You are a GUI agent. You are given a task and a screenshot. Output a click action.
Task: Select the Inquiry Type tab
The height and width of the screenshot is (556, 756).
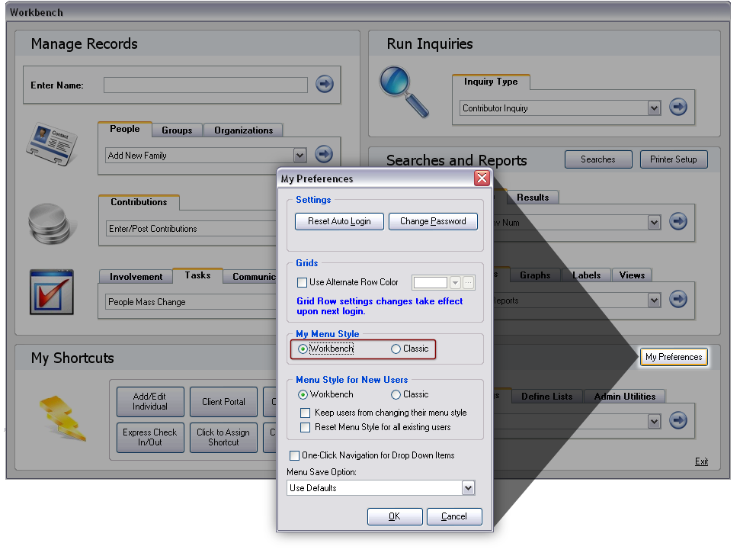(491, 82)
